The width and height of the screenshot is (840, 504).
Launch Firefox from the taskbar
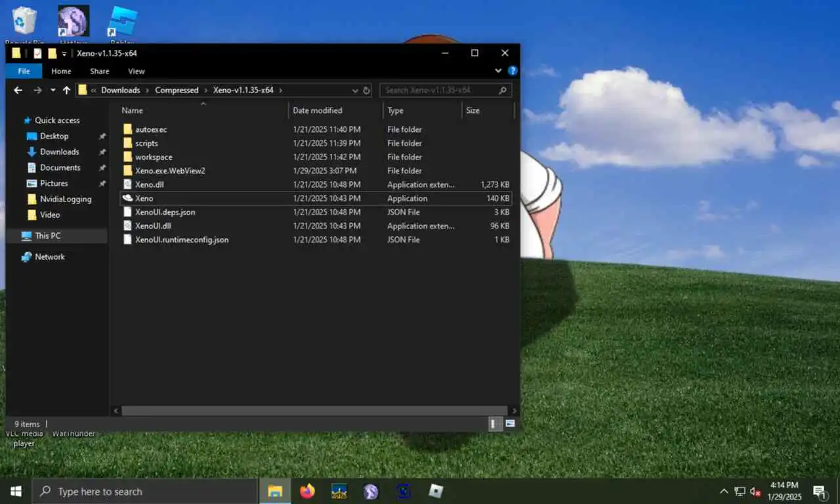point(307,491)
